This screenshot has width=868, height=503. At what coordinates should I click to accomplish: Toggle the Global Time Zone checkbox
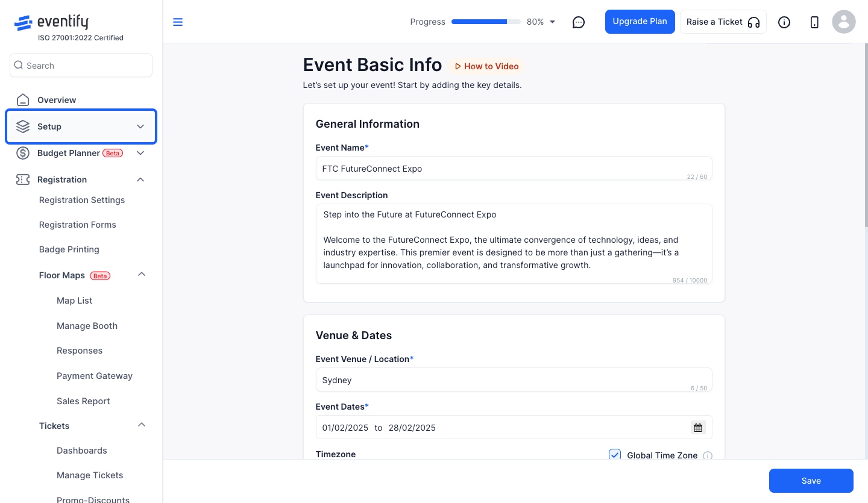coord(615,455)
